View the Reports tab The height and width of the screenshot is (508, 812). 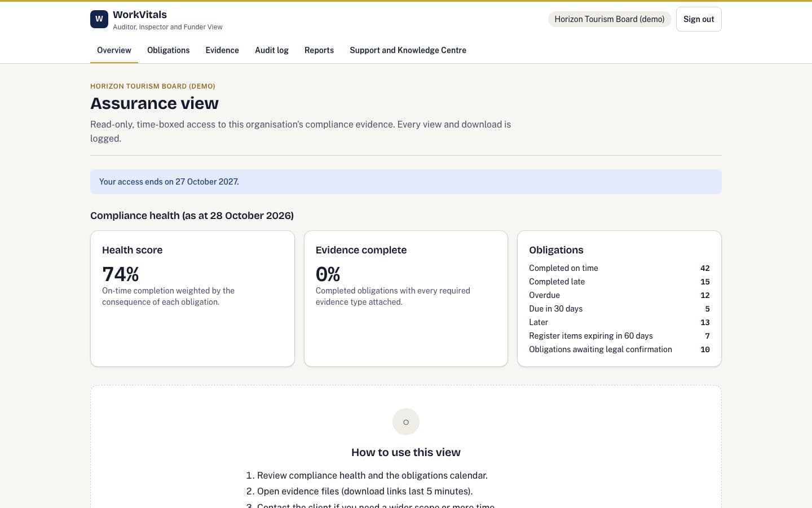click(x=319, y=50)
